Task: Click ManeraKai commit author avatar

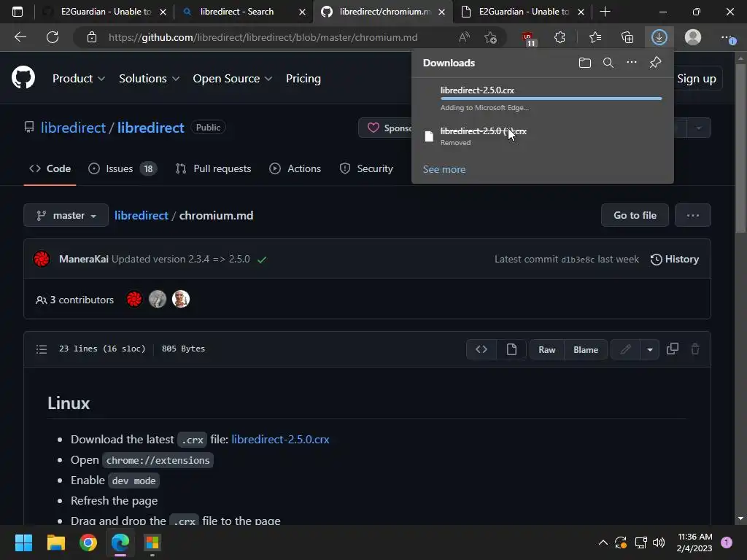Action: pyautogui.click(x=42, y=259)
